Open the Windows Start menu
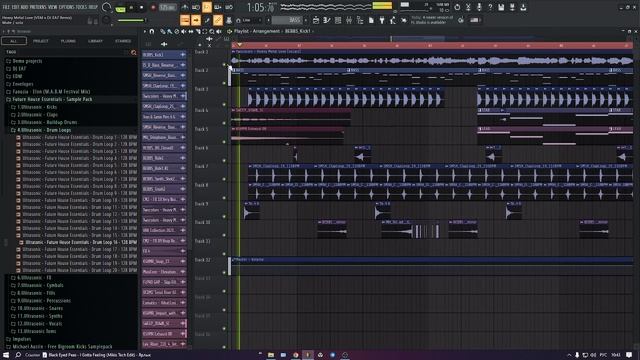Image resolution: width=640 pixels, height=360 pixels. (x=6, y=355)
